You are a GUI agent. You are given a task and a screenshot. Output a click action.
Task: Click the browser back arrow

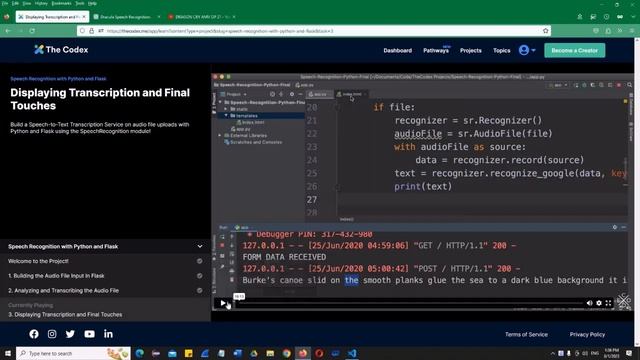[x=8, y=31]
